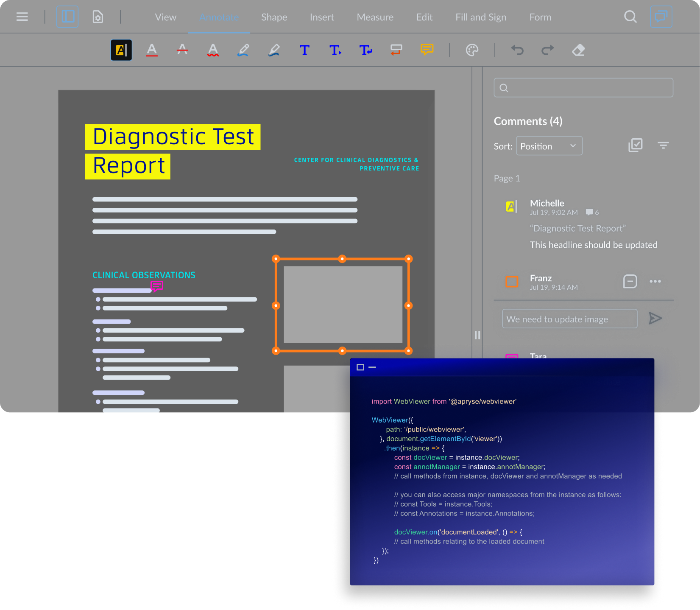The image size is (700, 610).
Task: Switch to the Insert tab
Action: point(322,17)
